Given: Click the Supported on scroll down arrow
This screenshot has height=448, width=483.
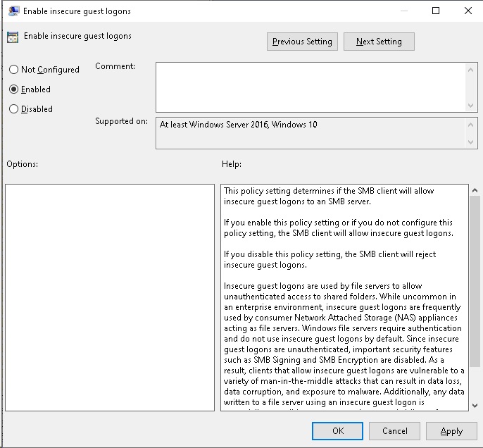Looking at the screenshot, I should (471, 143).
